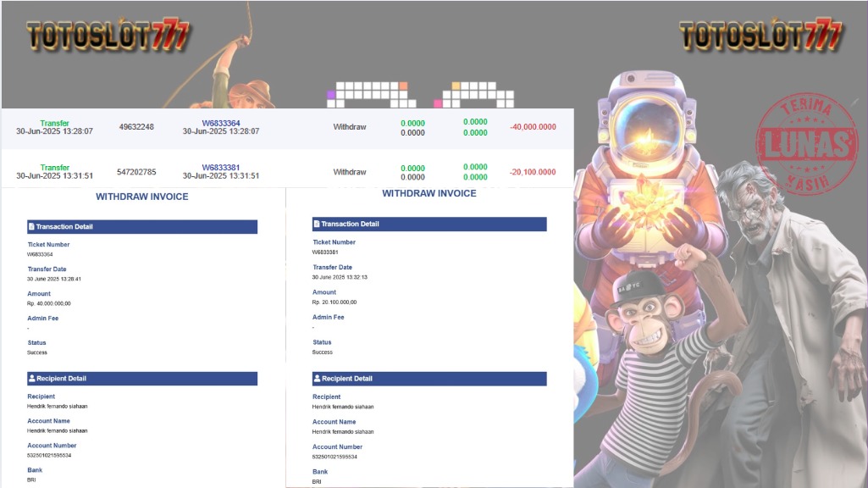Click Withdraw in the W6833381 row
Viewport: 868px width, 488px height.
click(x=349, y=172)
